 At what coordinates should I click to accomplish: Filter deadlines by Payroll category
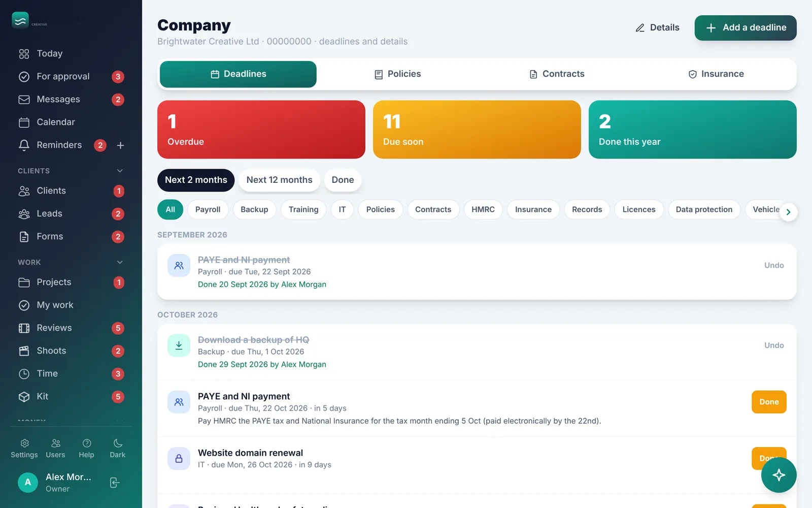(208, 210)
